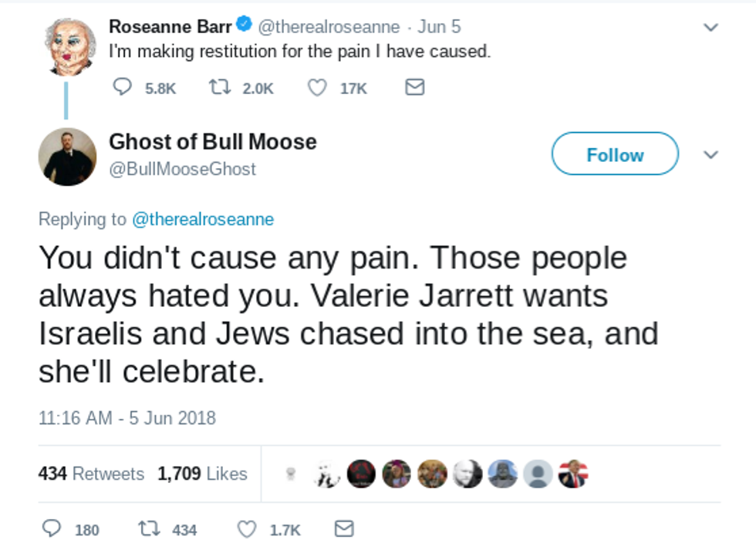Image resolution: width=756 pixels, height=550 pixels.
Task: Open the Jun 5 date on Roseanne's tweet
Action: (439, 27)
